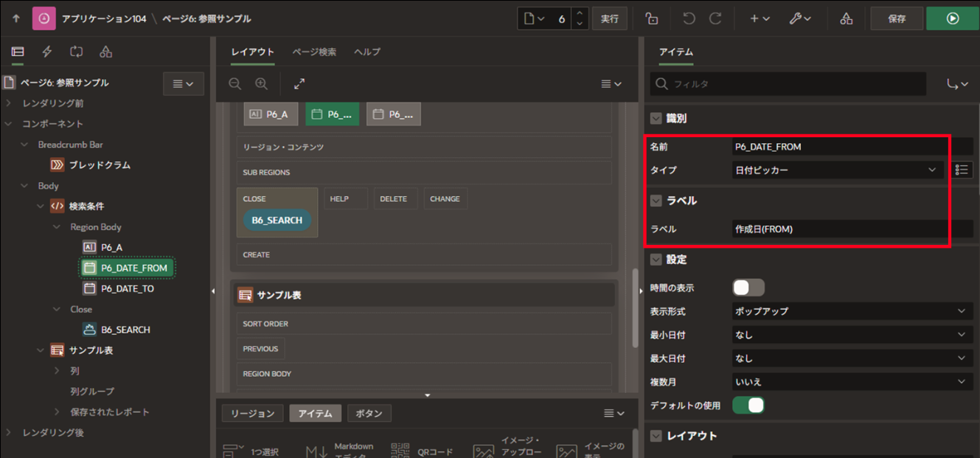Open the タイプ dropdown showing 日付ピッカー
This screenshot has height=458, width=980.
837,170
